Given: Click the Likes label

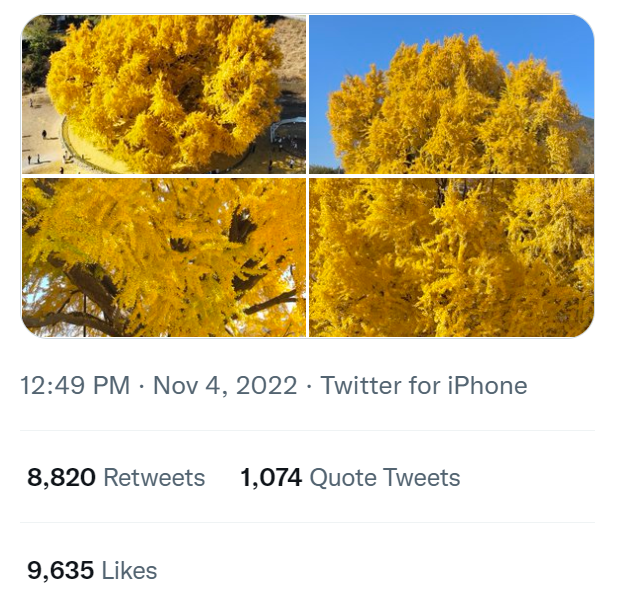Looking at the screenshot, I should pyautogui.click(x=130, y=571).
